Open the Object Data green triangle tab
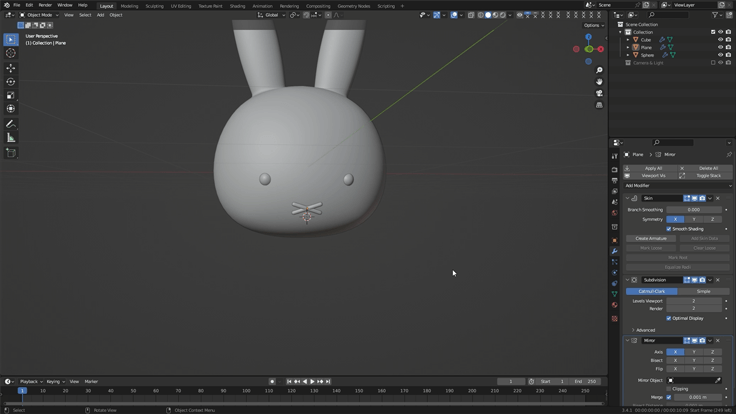 614,294
